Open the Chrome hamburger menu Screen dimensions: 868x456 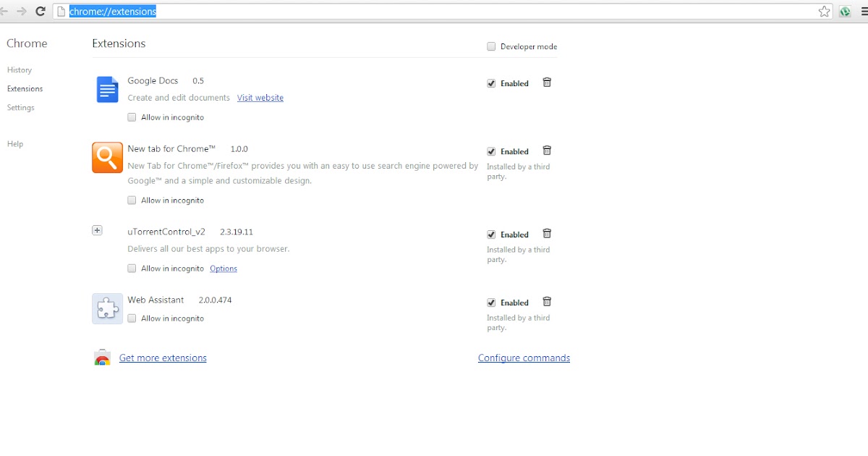(864, 11)
